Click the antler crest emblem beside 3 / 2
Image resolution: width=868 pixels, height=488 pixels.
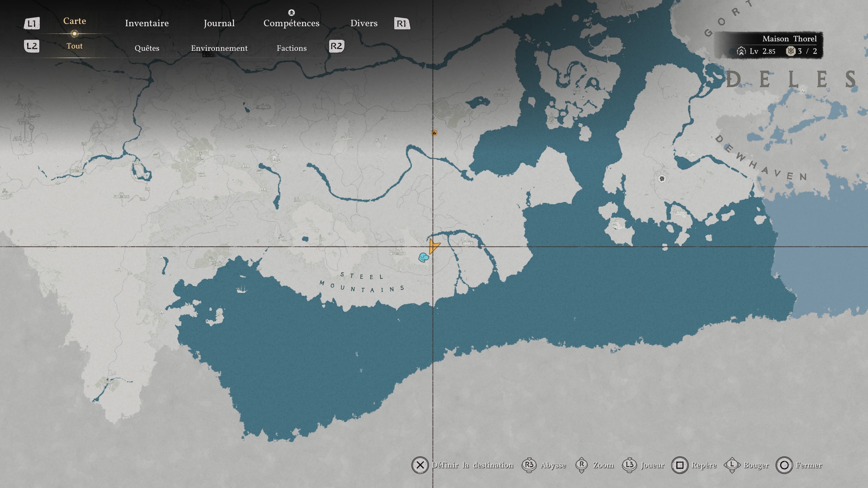tap(790, 51)
